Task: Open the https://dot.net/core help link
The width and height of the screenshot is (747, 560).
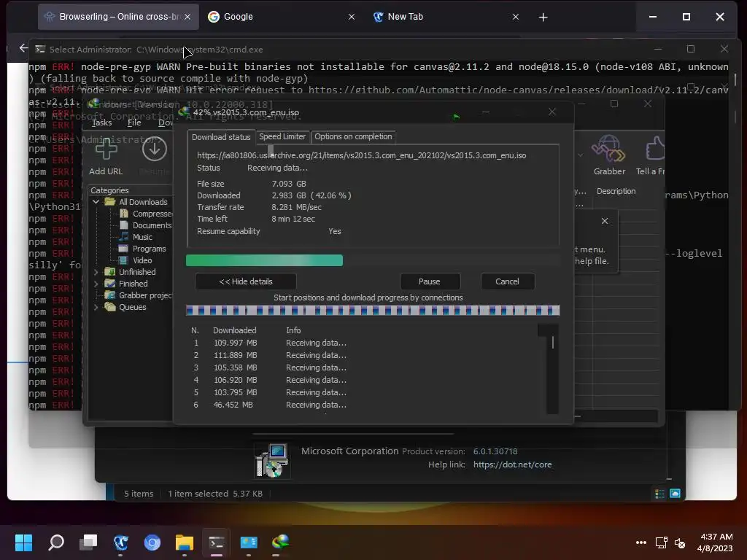Action: [x=513, y=464]
